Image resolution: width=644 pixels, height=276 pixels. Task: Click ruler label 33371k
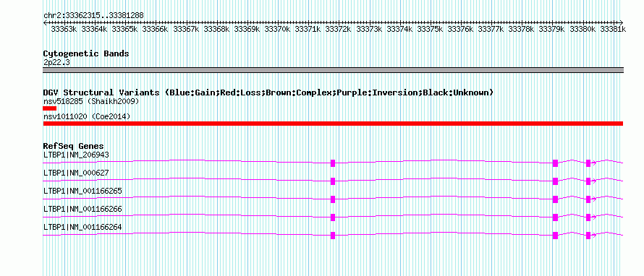pyautogui.click(x=308, y=29)
